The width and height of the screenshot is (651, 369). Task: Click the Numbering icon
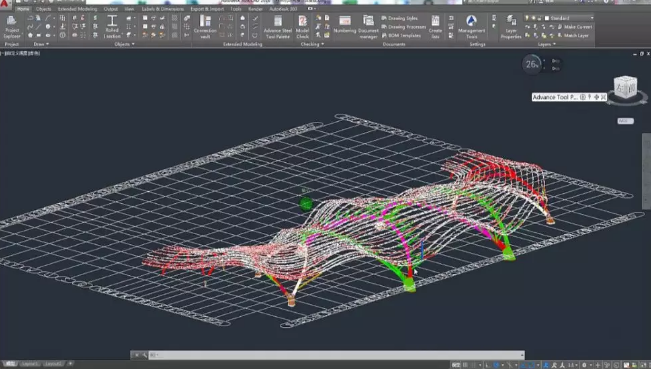tap(345, 25)
